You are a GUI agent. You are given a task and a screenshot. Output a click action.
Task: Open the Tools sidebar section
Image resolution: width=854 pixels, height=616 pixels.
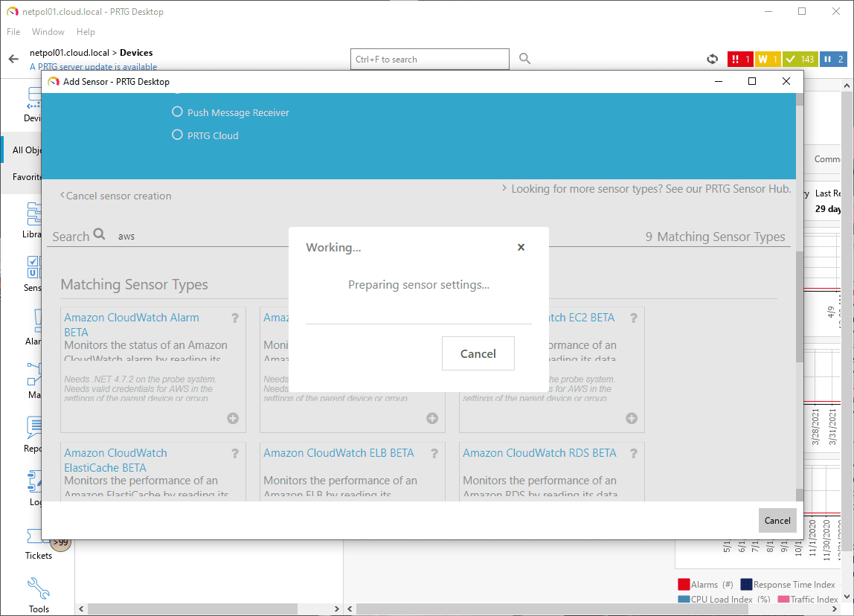39,596
